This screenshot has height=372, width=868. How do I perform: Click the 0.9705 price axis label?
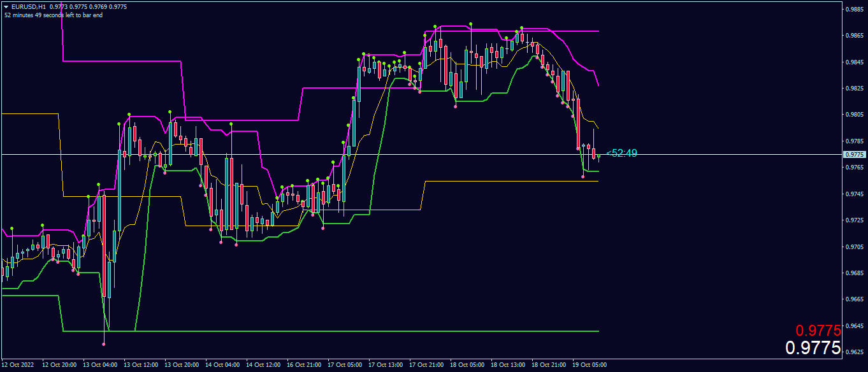[854, 247]
